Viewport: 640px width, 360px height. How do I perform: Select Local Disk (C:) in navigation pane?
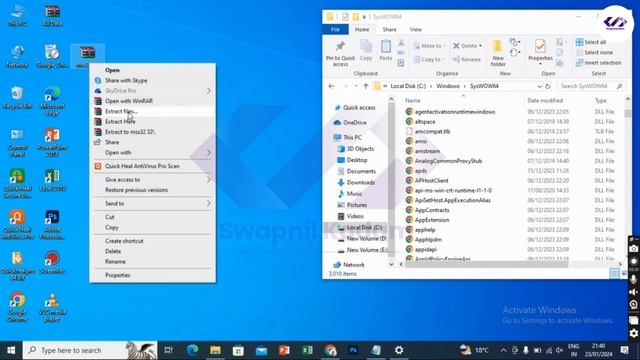tap(360, 227)
